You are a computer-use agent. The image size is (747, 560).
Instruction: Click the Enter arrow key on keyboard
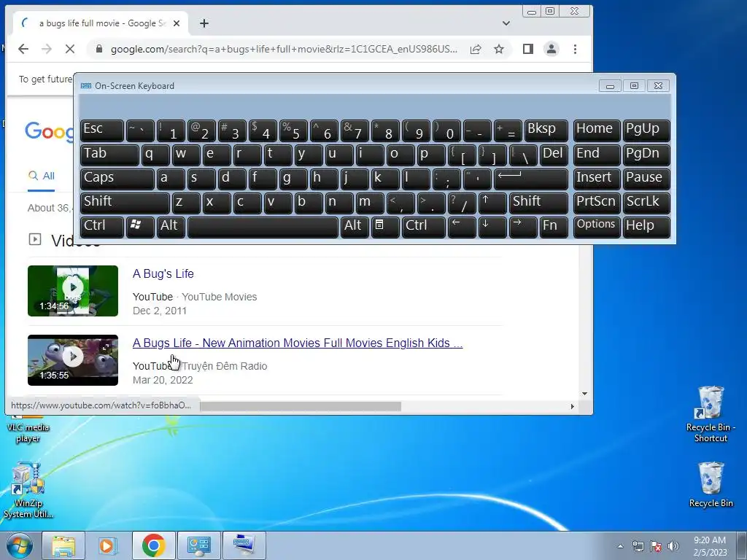pyautogui.click(x=531, y=179)
